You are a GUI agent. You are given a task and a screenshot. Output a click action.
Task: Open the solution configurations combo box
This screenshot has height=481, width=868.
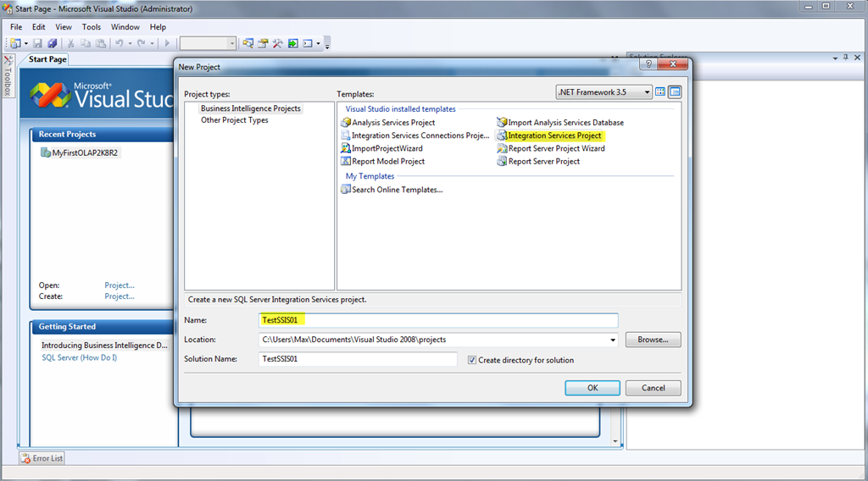click(x=209, y=43)
